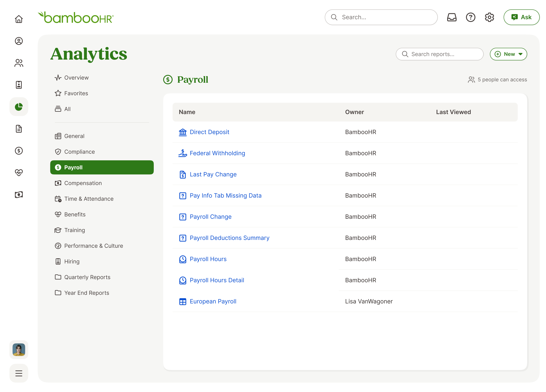Expand the hamburger menu at sidebar bottom
Image resolution: width=546 pixels, height=392 pixels.
[19, 373]
